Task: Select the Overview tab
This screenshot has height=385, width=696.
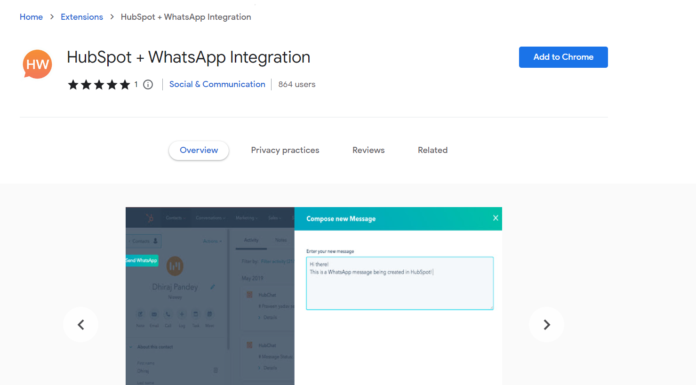Action: click(x=199, y=150)
